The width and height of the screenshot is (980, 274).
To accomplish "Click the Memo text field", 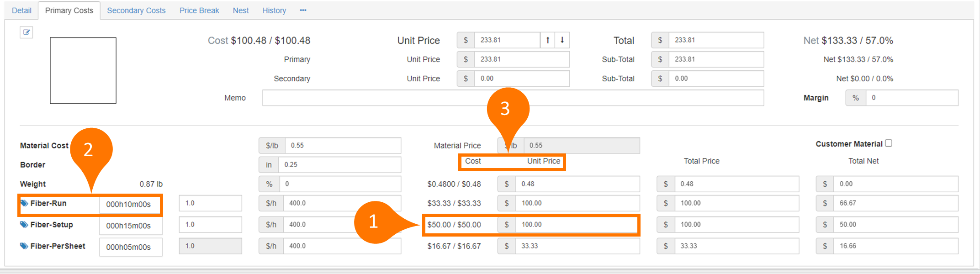I will pyautogui.click(x=513, y=98).
